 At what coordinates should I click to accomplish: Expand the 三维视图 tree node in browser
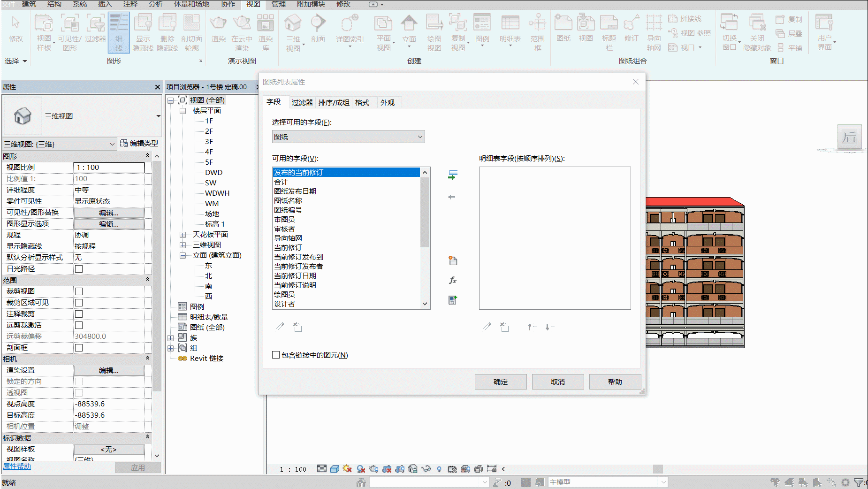click(183, 245)
